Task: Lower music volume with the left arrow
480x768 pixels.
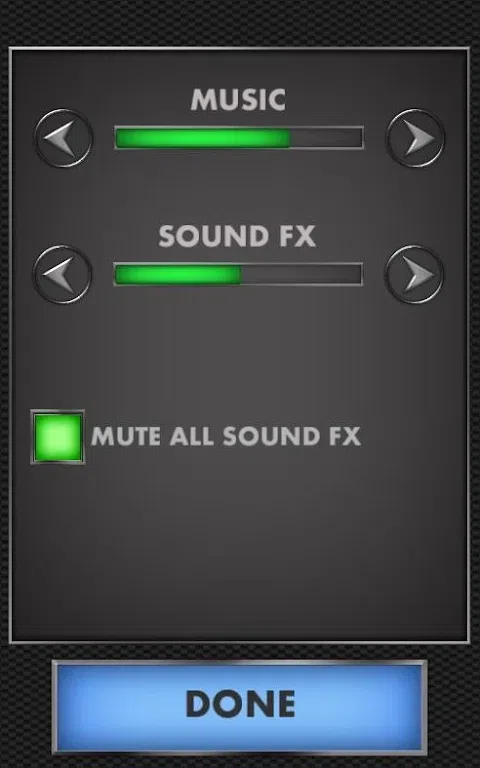Action: click(63, 138)
